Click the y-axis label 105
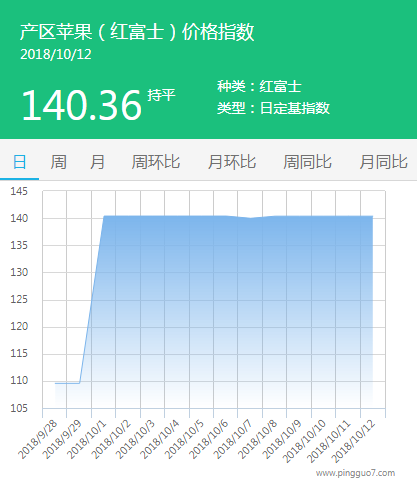This screenshot has height=485, width=417. click(19, 408)
